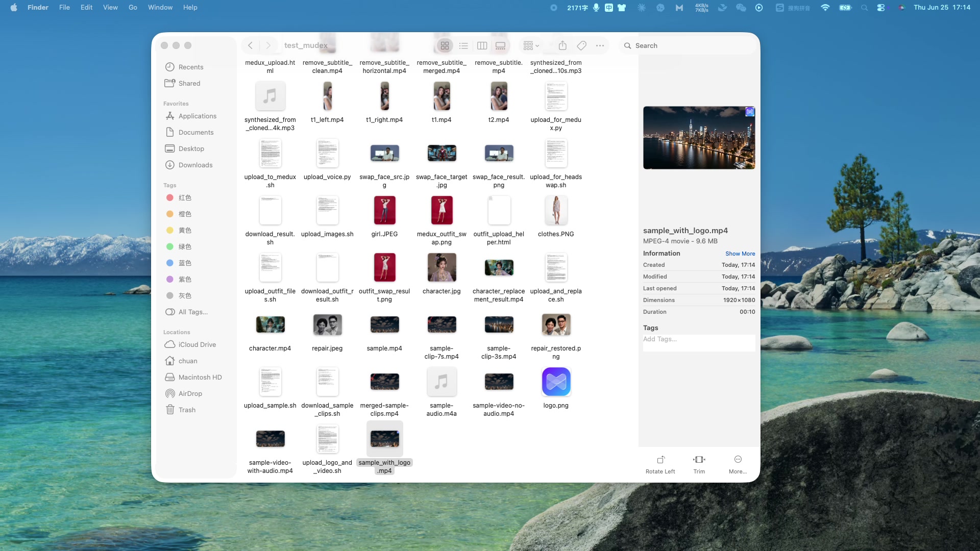Switch Finder to icon view
The width and height of the screenshot is (980, 551).
coord(445,46)
